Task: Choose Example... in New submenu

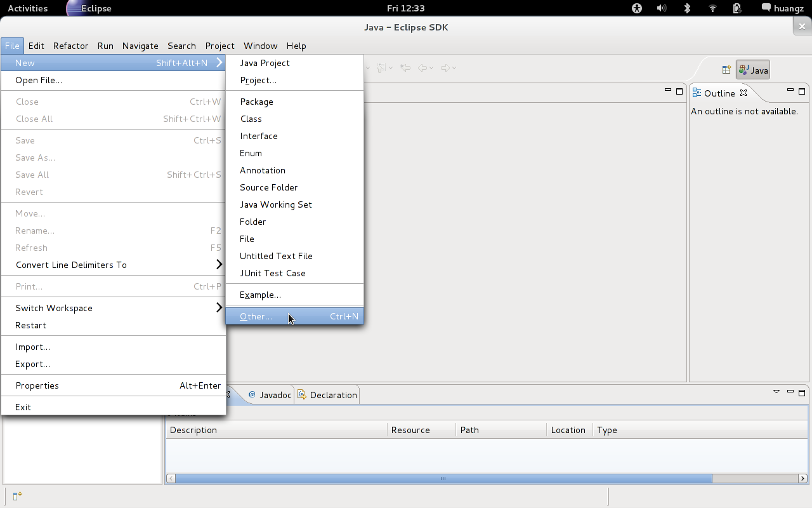Action: coord(294,295)
